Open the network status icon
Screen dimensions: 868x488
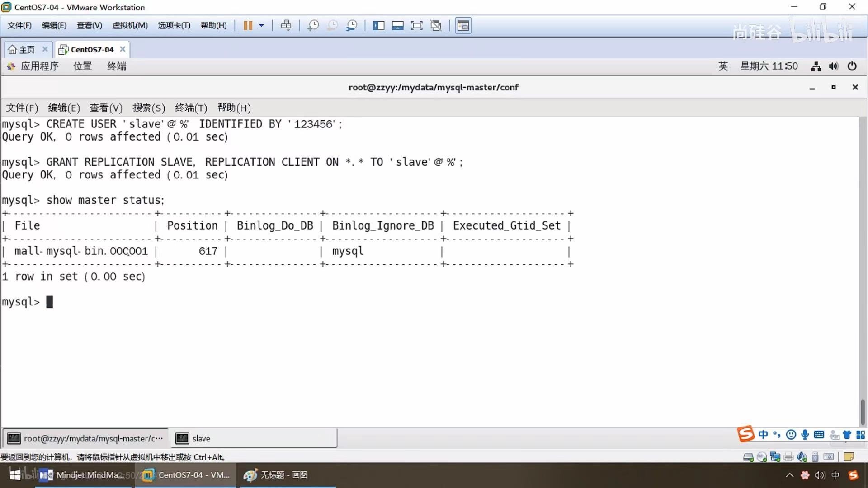click(x=816, y=66)
